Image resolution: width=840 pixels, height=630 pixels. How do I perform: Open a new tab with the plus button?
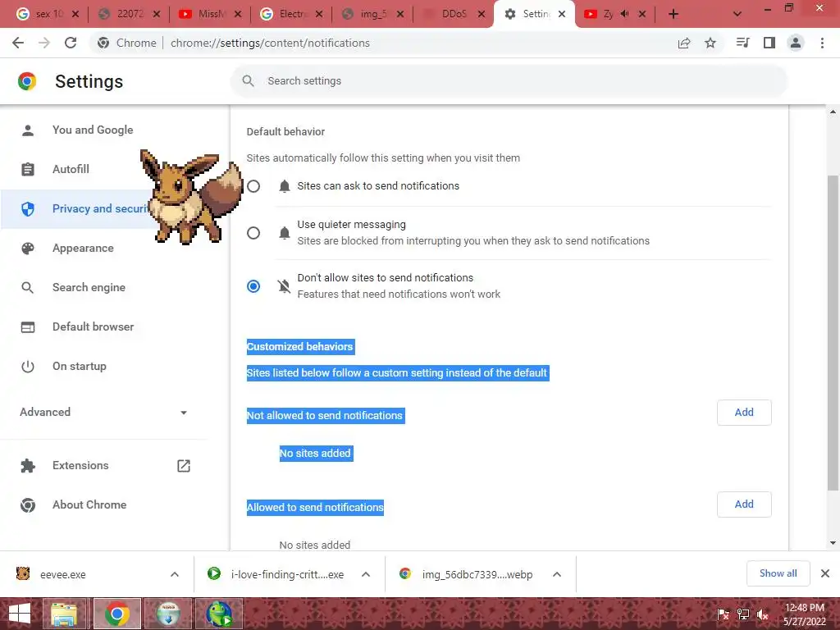[x=673, y=14]
